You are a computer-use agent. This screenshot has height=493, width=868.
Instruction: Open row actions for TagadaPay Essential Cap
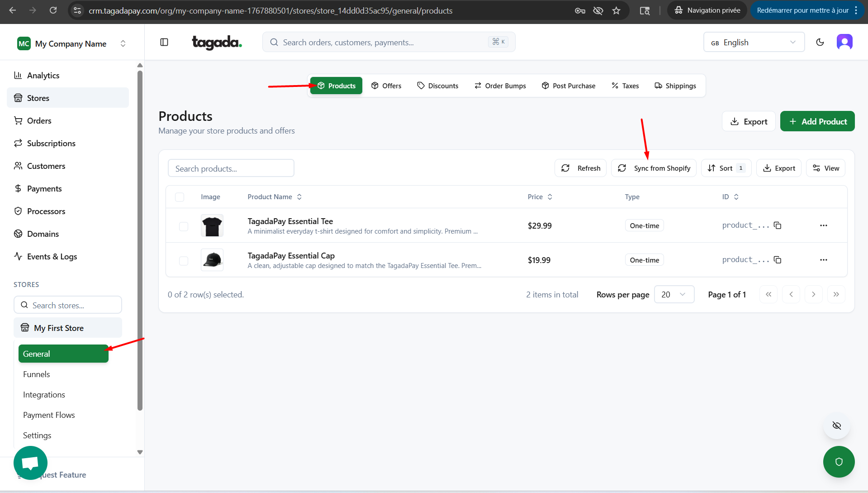click(x=823, y=260)
